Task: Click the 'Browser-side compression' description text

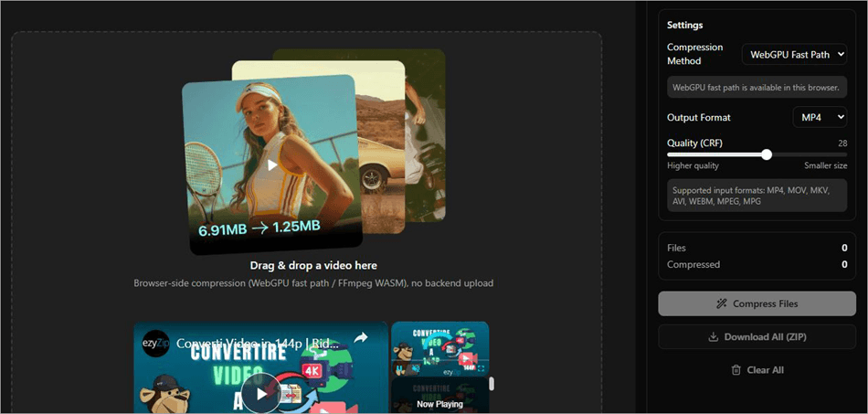Action: [x=313, y=282]
